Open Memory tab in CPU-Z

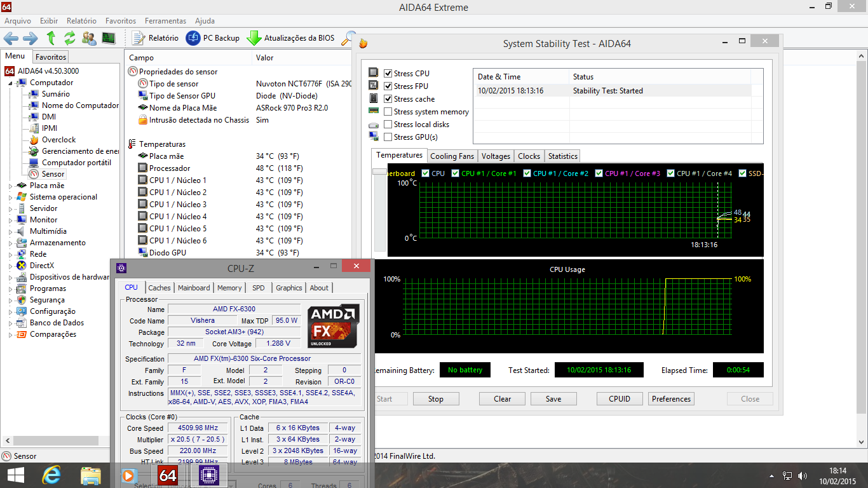[x=229, y=288]
